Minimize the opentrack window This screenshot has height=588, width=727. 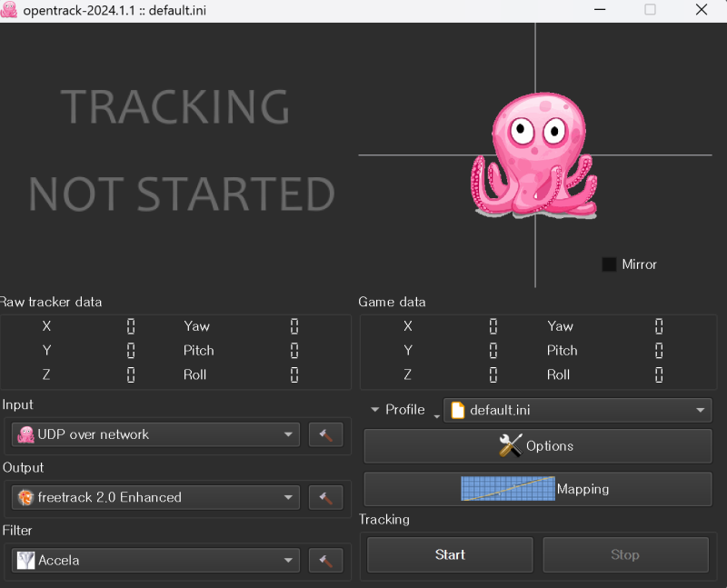point(599,10)
